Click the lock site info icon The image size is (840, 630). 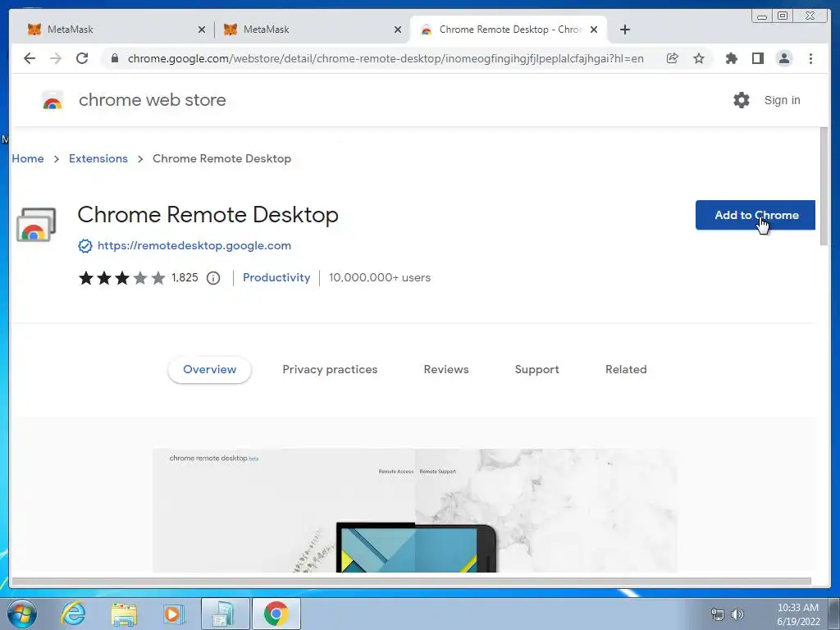click(114, 58)
